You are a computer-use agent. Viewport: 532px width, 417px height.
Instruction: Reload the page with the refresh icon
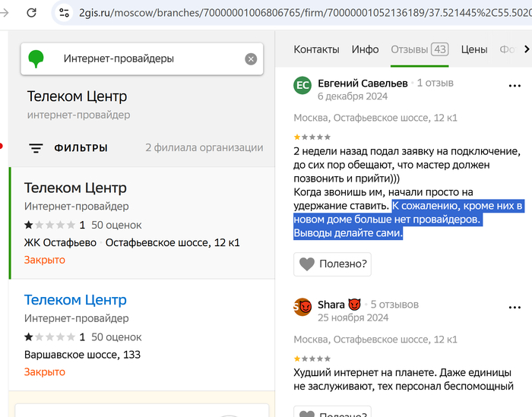coord(31,12)
